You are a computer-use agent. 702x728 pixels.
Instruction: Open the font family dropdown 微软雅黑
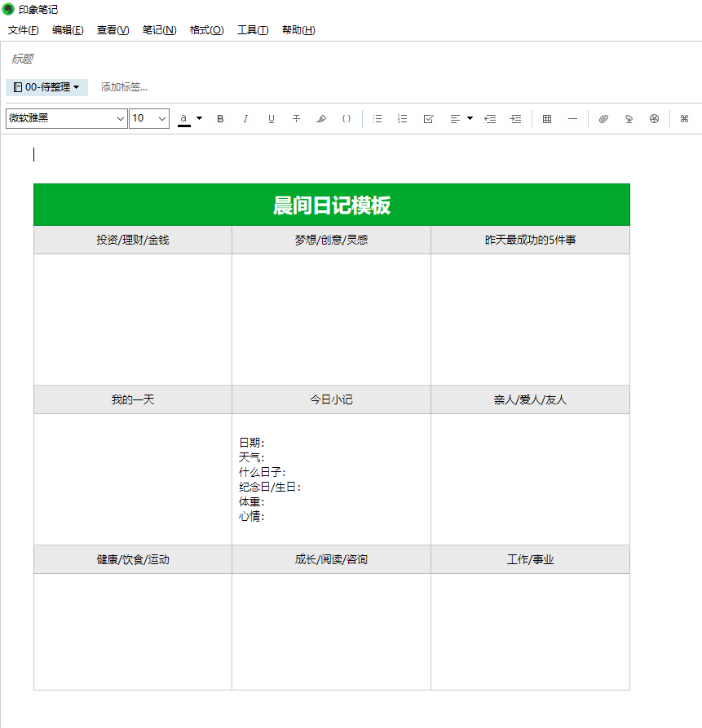pos(66,118)
